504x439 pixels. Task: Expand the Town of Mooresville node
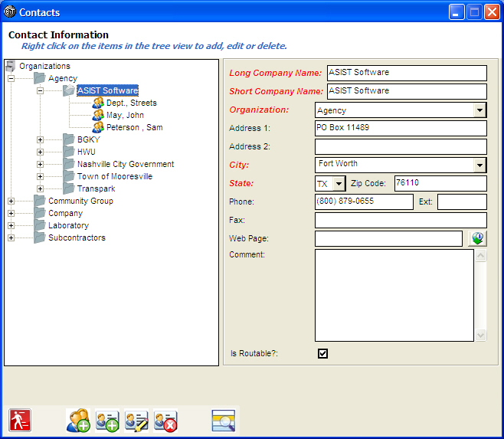[40, 176]
